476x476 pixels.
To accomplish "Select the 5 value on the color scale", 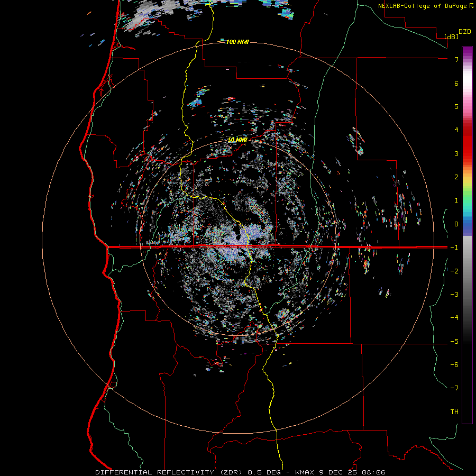I will coord(456,106).
